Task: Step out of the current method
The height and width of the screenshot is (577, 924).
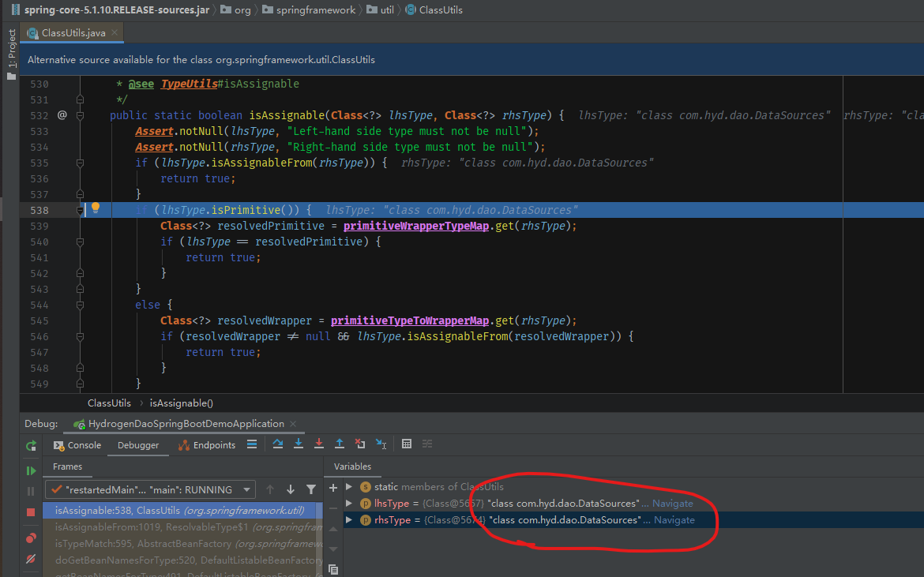Action: [340, 444]
